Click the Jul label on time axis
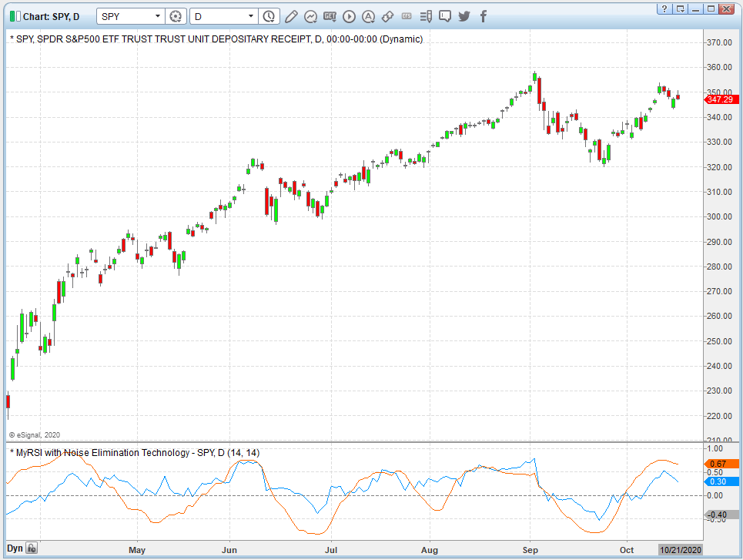This screenshot has width=743, height=560. pyautogui.click(x=331, y=550)
